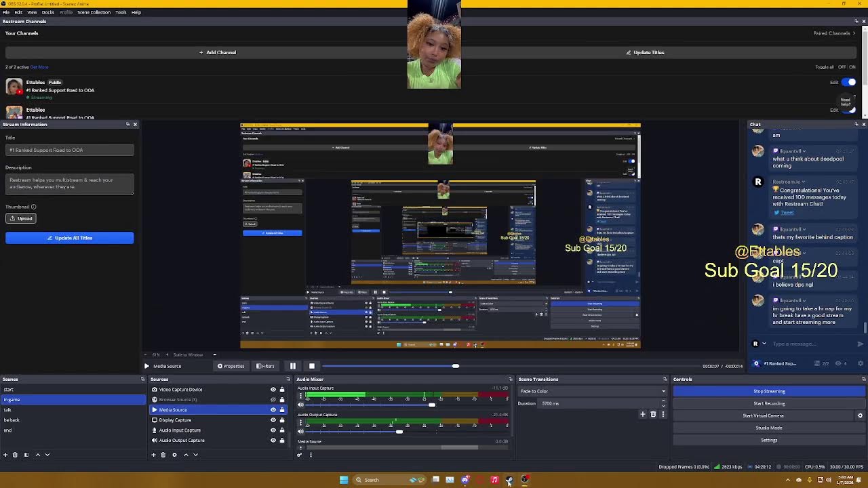Adjust Audio Input Capture volume slider
Screen dimensions: 868x488
coord(431,405)
